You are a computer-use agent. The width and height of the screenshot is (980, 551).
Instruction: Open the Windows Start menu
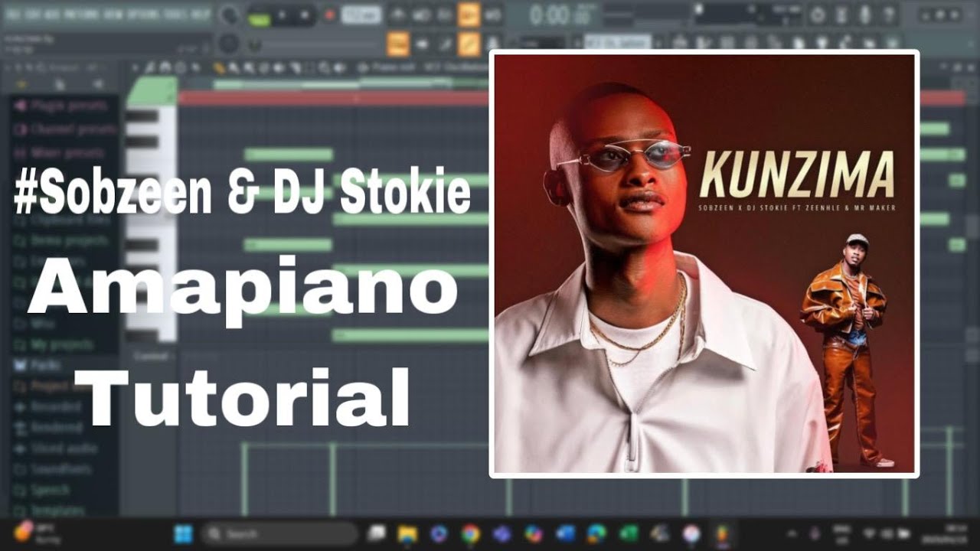pyautogui.click(x=184, y=533)
